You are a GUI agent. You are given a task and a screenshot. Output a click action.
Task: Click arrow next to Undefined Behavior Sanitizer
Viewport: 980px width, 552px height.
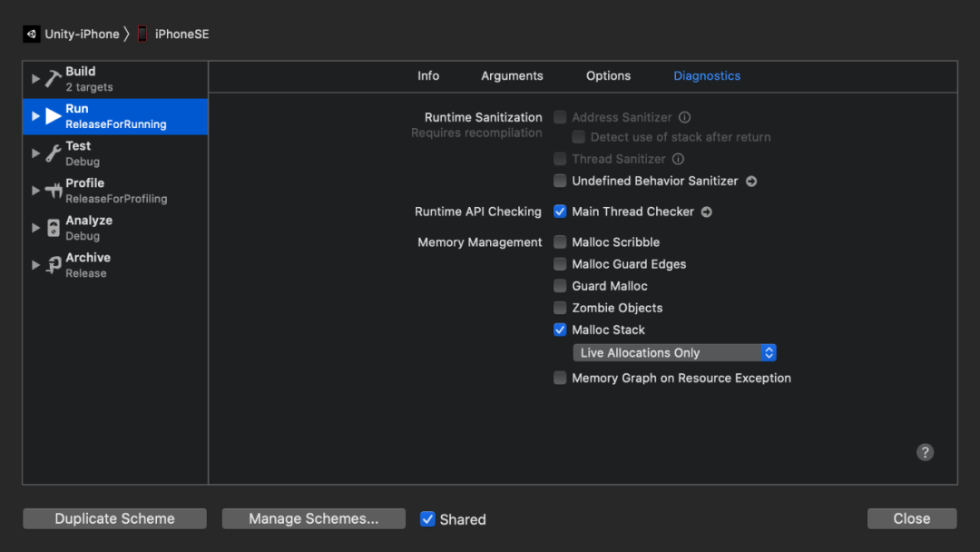751,181
